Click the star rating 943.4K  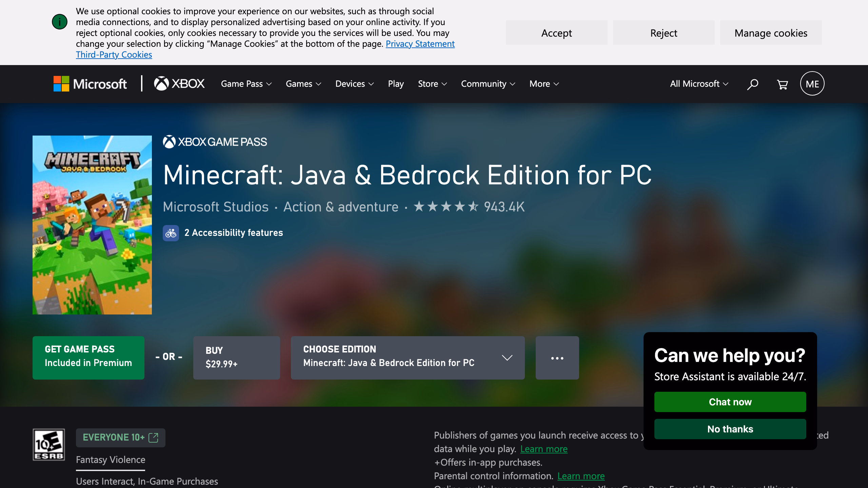tap(469, 207)
